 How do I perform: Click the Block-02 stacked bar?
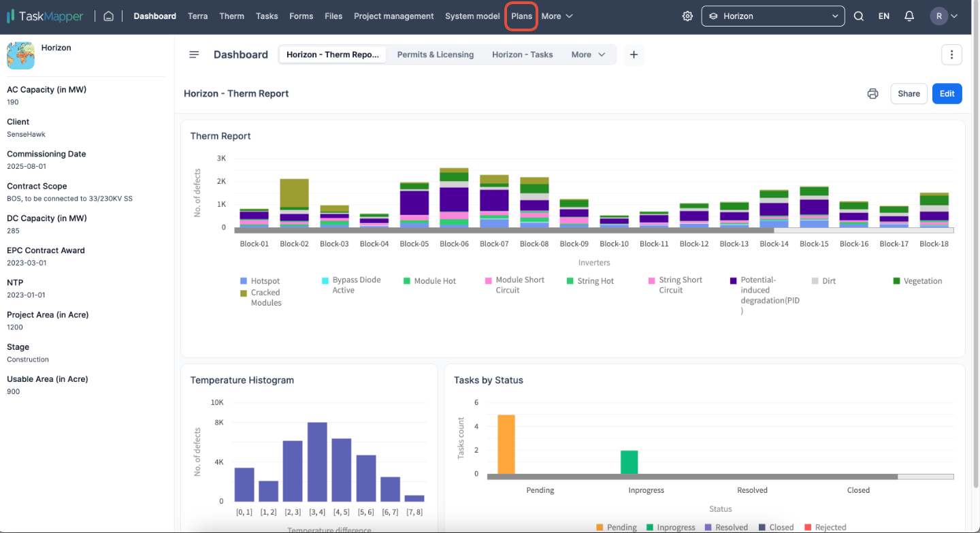pos(294,203)
